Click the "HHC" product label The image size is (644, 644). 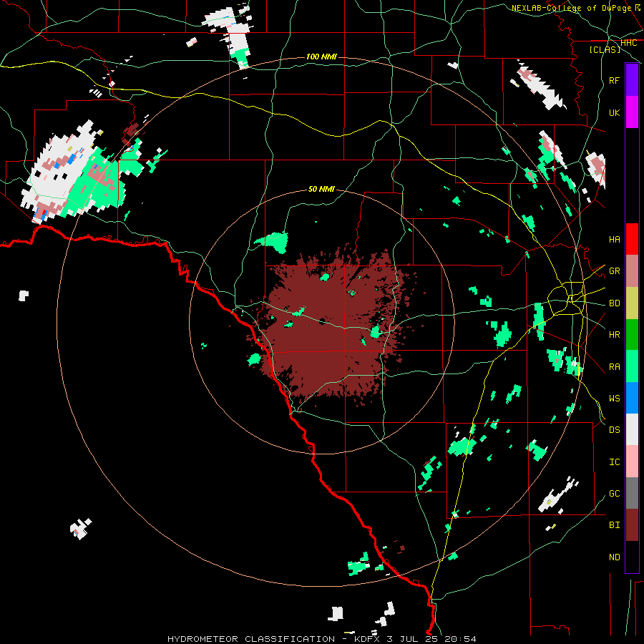coord(628,43)
